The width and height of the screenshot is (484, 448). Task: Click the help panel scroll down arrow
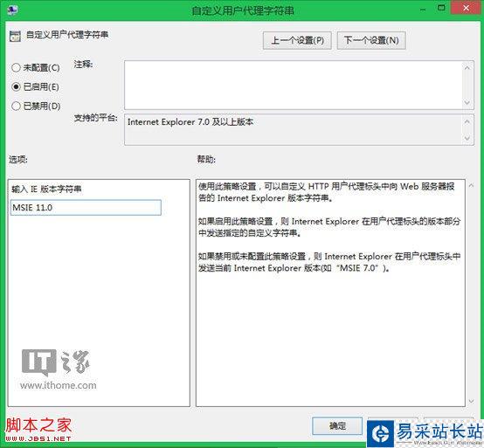click(x=471, y=401)
